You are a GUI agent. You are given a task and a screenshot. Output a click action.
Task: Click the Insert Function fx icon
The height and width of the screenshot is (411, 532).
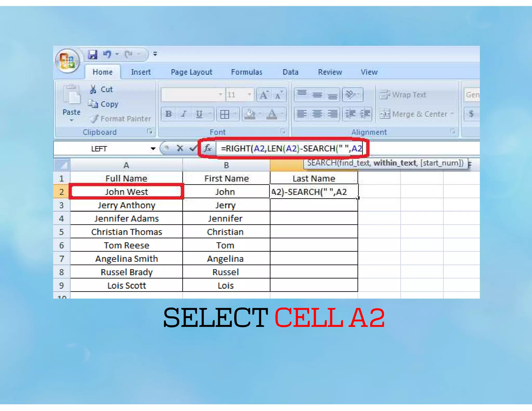(208, 149)
